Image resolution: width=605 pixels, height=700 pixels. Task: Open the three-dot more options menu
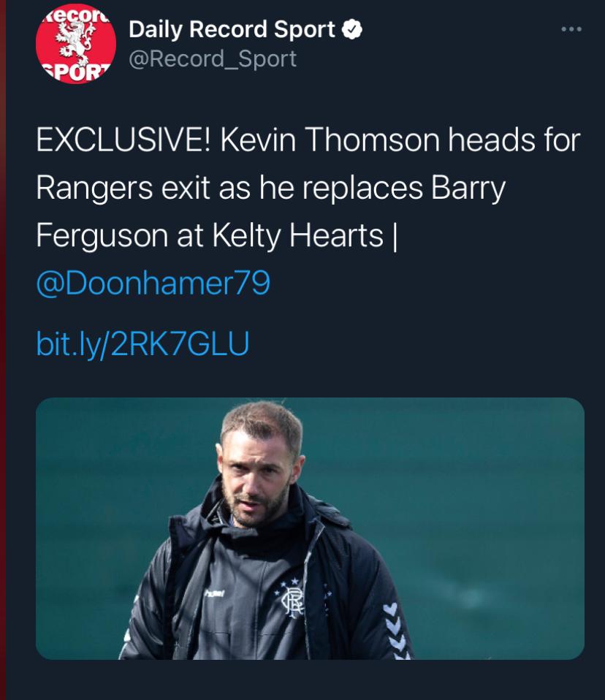(571, 30)
